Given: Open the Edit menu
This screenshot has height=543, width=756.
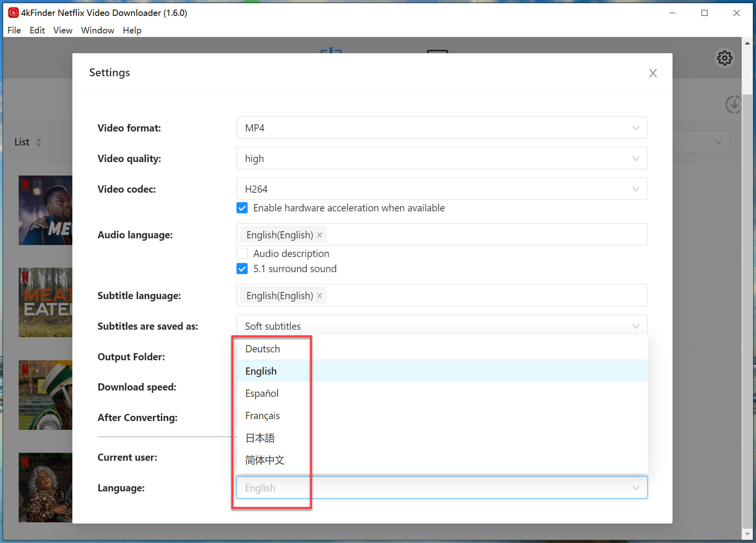Looking at the screenshot, I should click(x=37, y=30).
